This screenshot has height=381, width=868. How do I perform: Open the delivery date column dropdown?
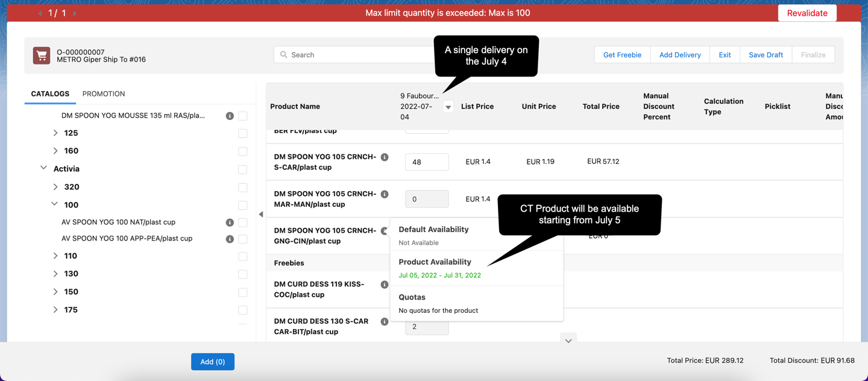pyautogui.click(x=448, y=107)
